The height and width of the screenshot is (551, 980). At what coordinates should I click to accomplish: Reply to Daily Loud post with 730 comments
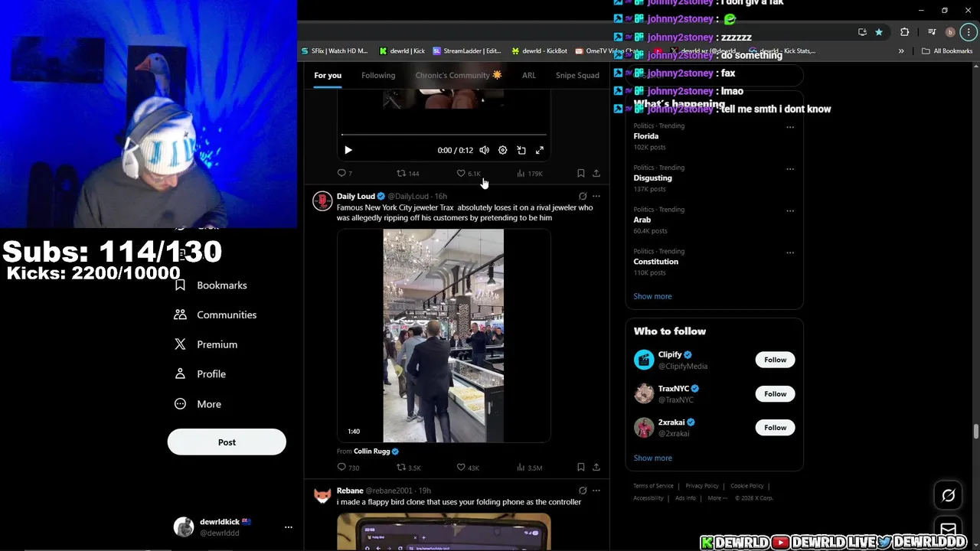coord(348,468)
